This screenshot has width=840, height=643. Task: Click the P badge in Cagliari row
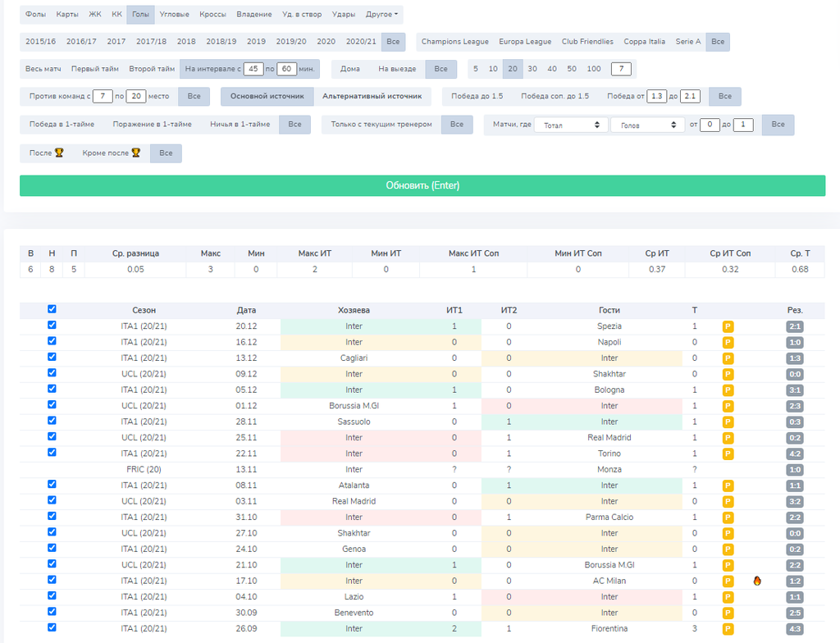point(727,358)
